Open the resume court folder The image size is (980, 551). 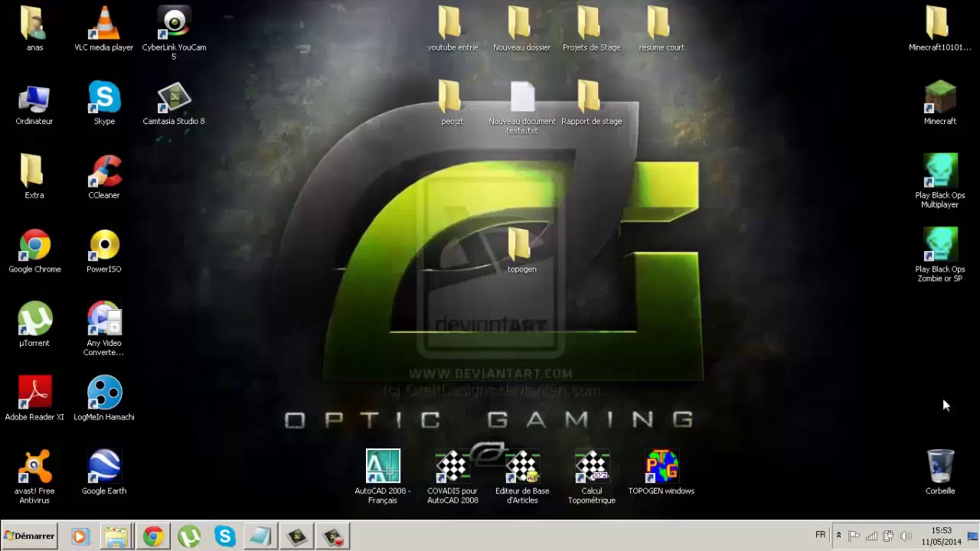661,29
